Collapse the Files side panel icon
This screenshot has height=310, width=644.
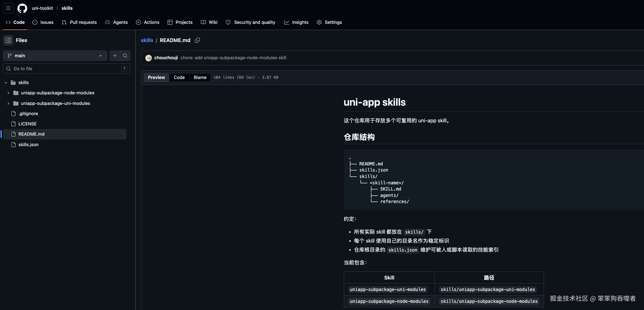coord(8,40)
